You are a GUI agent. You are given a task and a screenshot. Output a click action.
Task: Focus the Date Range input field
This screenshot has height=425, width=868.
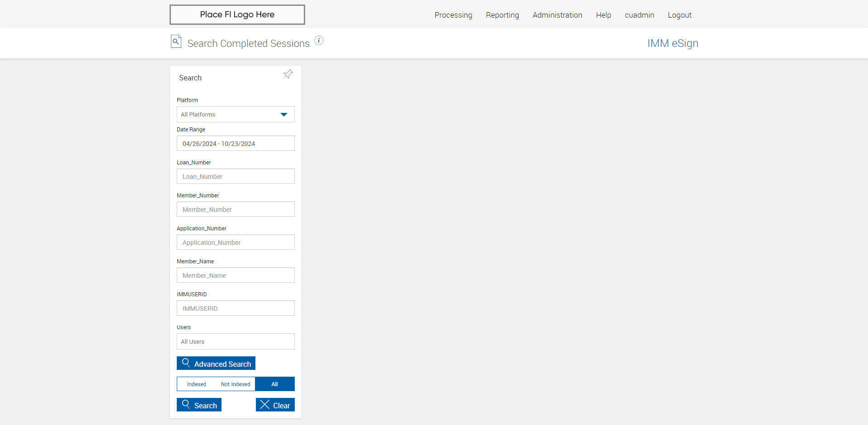pyautogui.click(x=236, y=144)
